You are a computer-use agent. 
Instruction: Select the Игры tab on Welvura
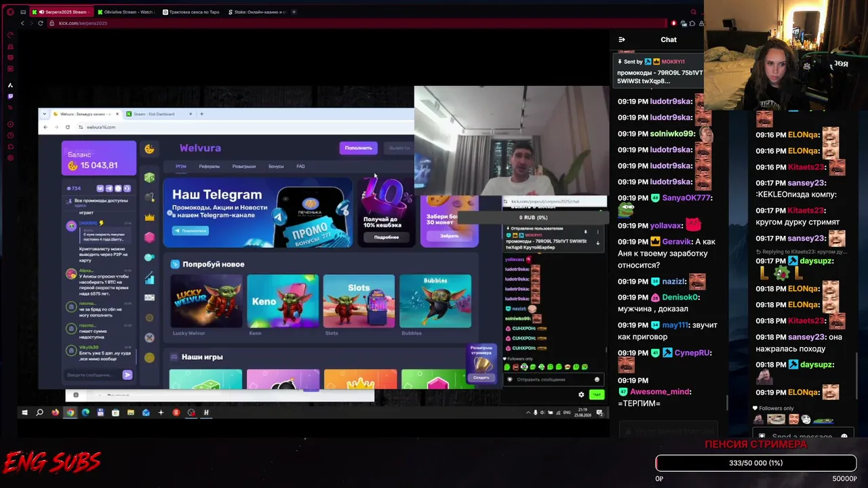pyautogui.click(x=181, y=166)
